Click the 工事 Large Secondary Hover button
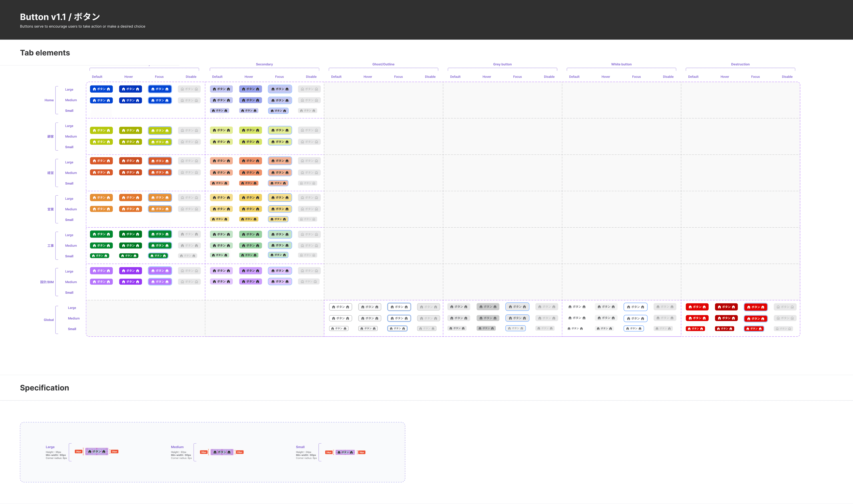 [x=250, y=234]
